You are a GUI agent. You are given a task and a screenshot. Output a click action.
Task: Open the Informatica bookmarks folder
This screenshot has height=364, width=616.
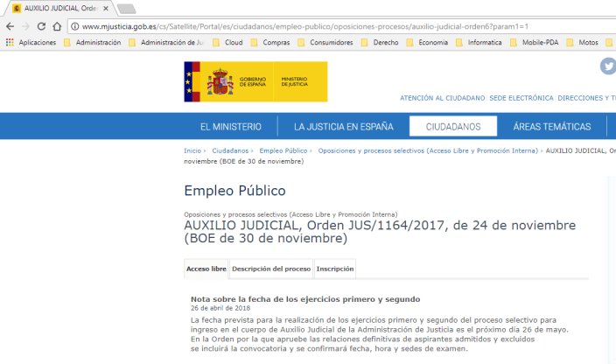pos(479,42)
